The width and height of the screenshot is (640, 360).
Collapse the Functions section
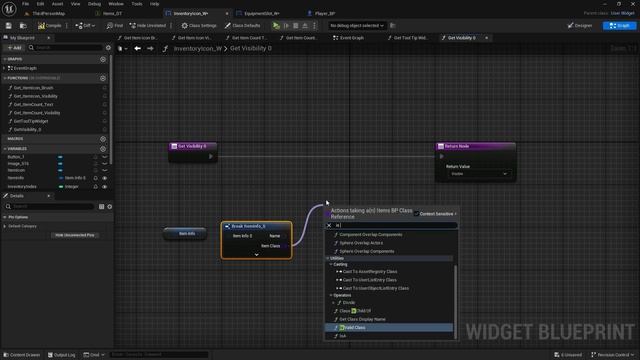4,78
